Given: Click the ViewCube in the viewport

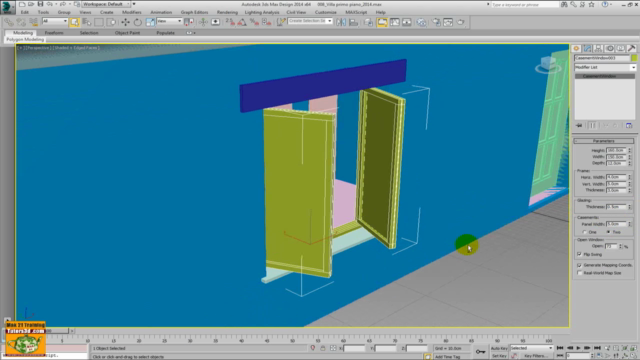Looking at the screenshot, I should 547,64.
